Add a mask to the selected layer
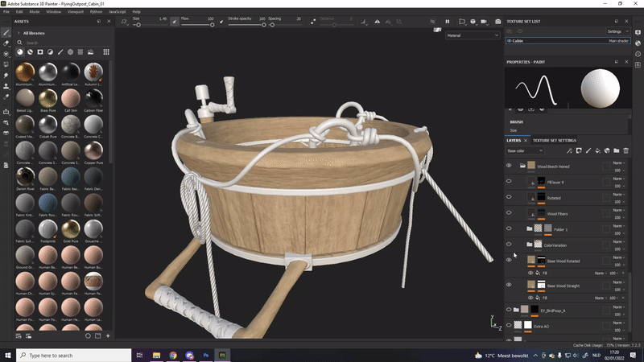 (x=579, y=150)
